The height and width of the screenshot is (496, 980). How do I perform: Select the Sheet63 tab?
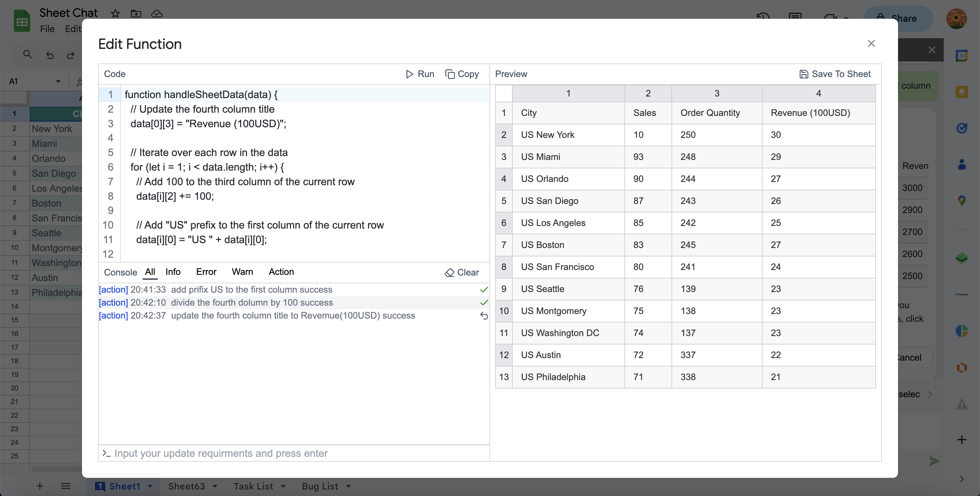pos(186,486)
